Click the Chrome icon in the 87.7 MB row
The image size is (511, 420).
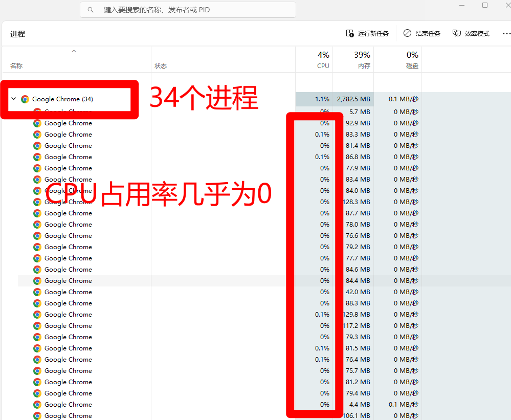coord(37,213)
